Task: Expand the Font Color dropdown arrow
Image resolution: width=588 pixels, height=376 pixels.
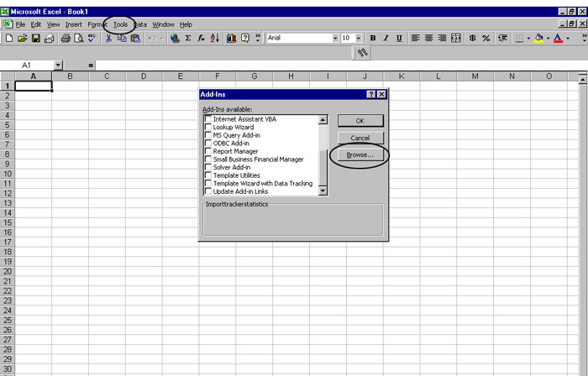Action: 568,38
